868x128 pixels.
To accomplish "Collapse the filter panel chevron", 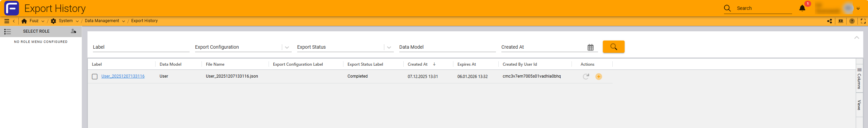I will pos(857,37).
